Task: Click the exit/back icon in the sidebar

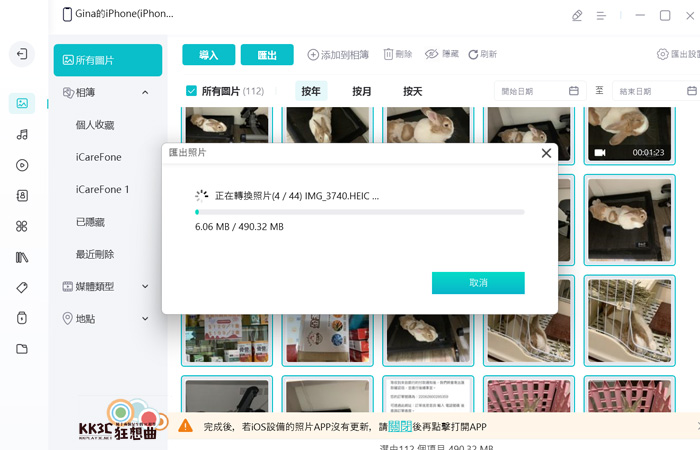Action: coord(21,54)
